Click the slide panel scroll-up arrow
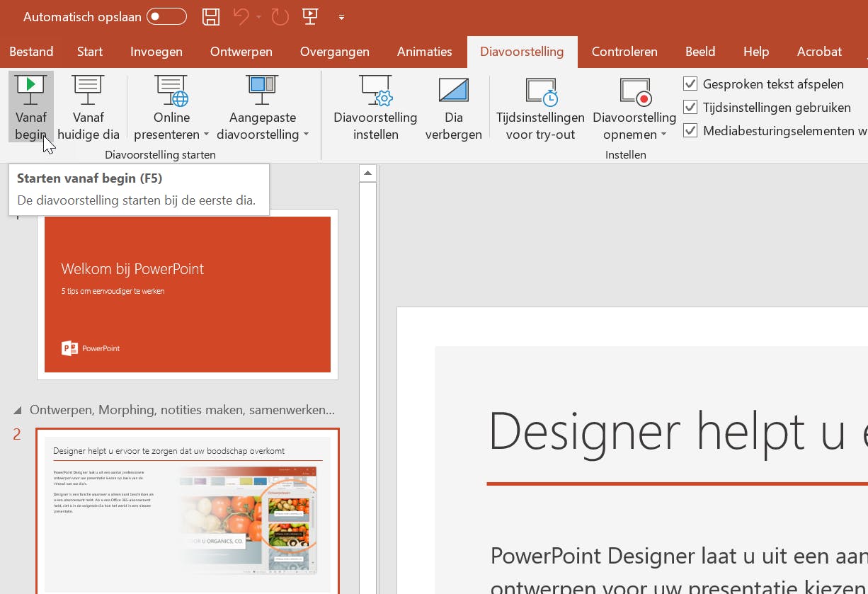This screenshot has width=868, height=594. [367, 173]
